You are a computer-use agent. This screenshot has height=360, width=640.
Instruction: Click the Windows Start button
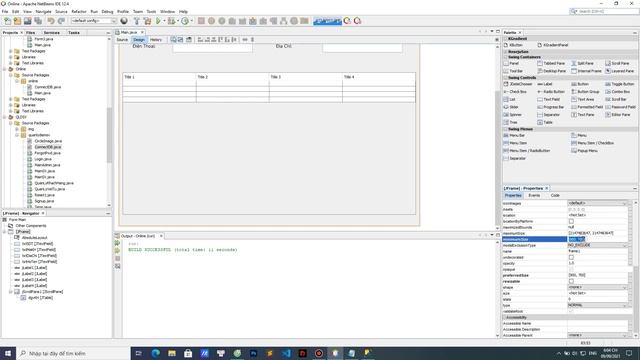click(8, 353)
